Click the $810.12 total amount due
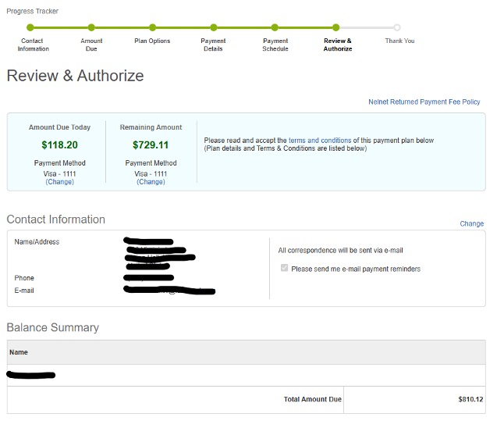This screenshot has height=428, width=504. tap(470, 400)
